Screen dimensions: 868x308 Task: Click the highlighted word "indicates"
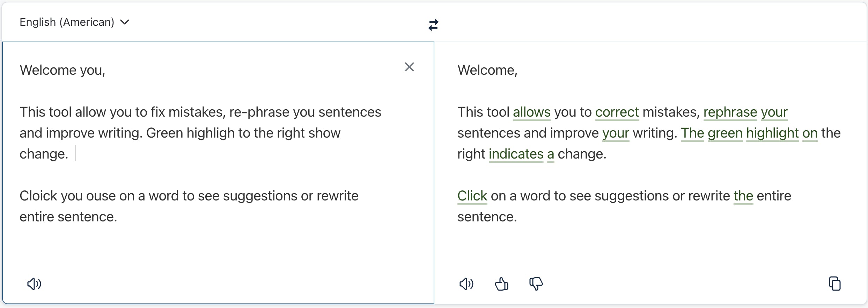516,154
